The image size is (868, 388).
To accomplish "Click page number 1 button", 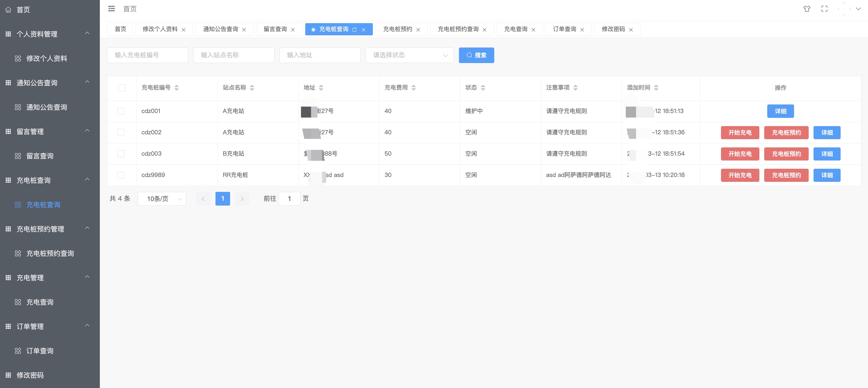I will pyautogui.click(x=223, y=199).
